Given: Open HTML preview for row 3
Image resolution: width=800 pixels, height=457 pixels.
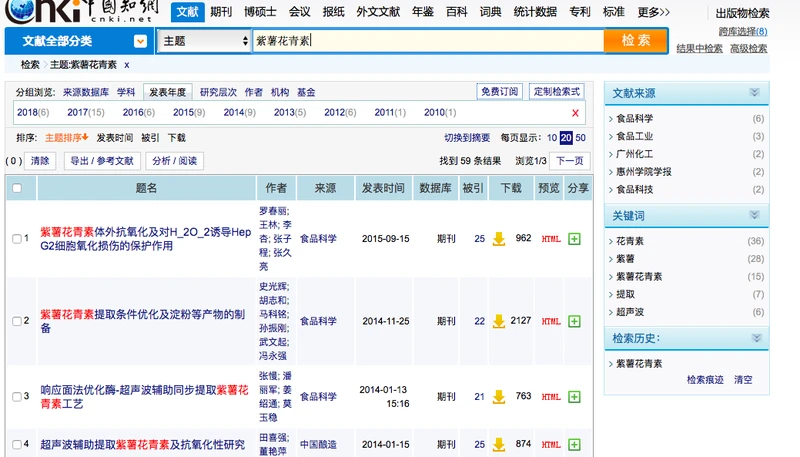Looking at the screenshot, I should pyautogui.click(x=551, y=397).
